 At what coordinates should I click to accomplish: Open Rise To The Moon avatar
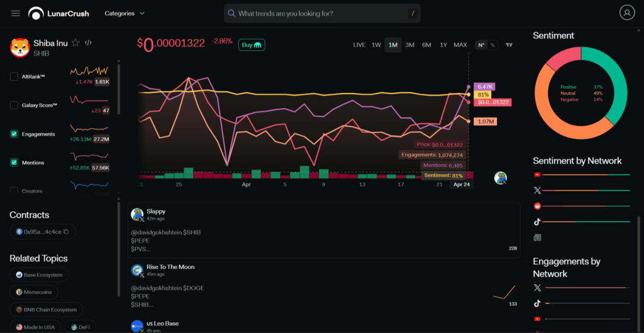[x=136, y=270]
